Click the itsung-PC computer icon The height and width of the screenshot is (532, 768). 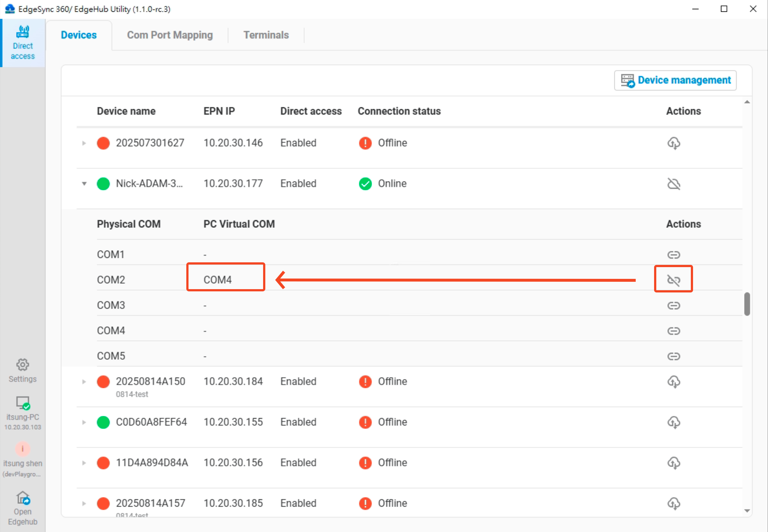click(23, 403)
